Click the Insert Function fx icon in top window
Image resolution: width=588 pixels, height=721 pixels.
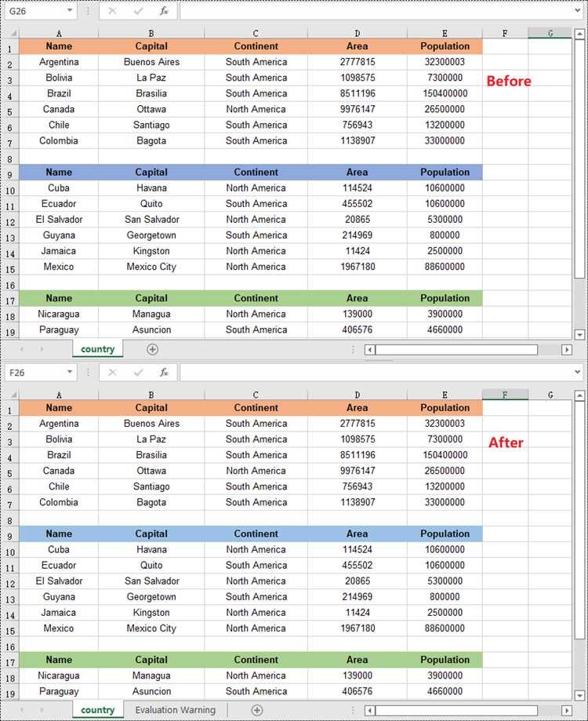[164, 11]
